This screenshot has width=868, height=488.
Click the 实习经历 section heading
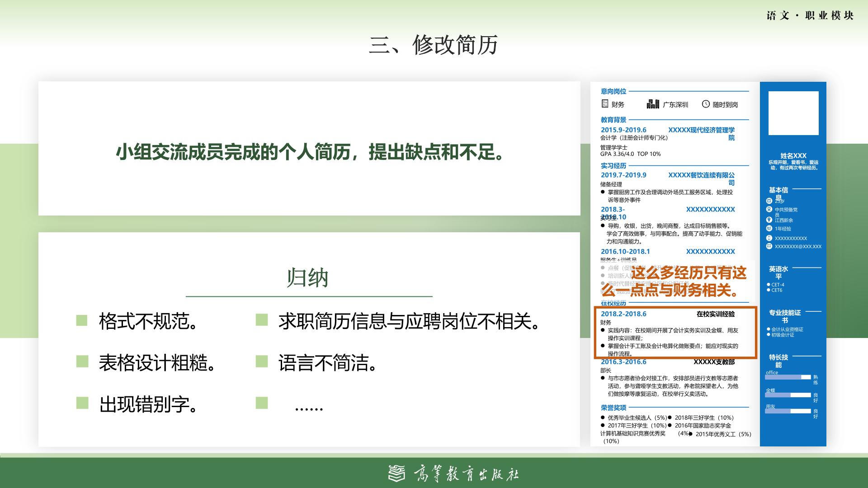(613, 165)
